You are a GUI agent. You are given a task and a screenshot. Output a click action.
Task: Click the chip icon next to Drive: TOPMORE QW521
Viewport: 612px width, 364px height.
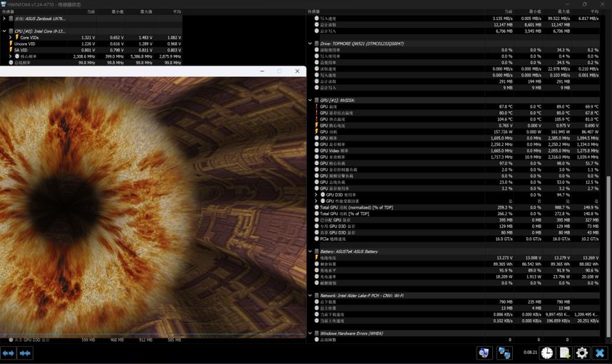point(316,43)
